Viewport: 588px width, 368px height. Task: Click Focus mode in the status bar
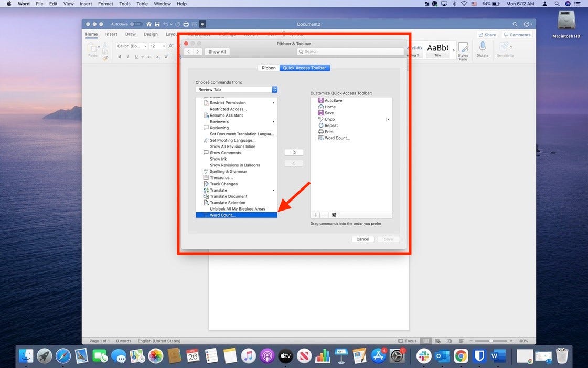pyautogui.click(x=407, y=341)
